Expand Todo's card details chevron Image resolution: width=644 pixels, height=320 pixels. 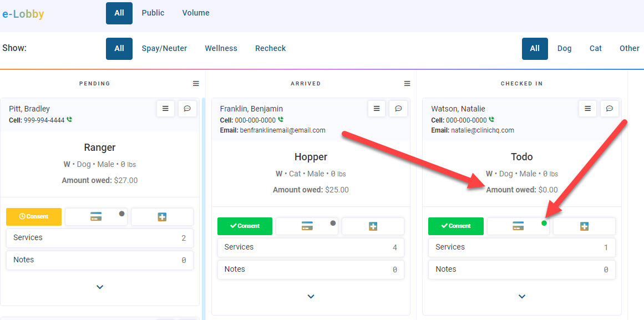(x=521, y=297)
